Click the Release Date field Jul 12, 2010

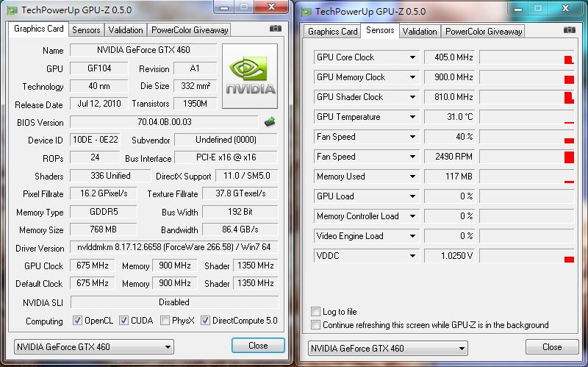pos(99,104)
